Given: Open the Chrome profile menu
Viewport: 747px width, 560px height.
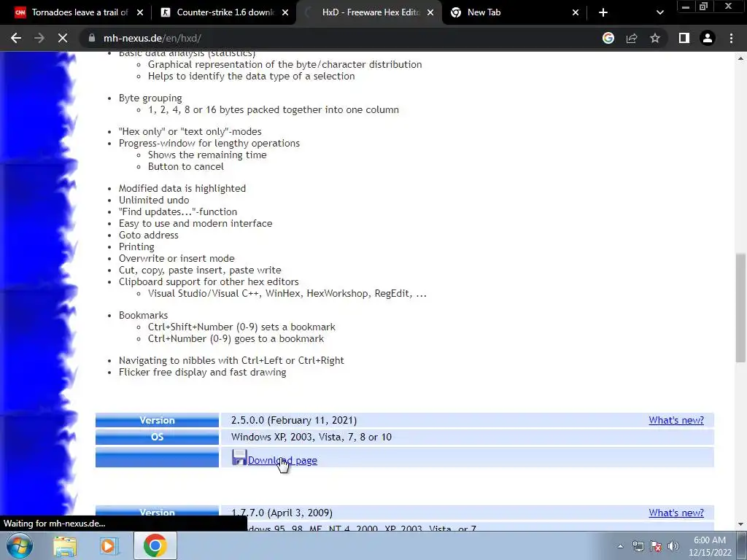Looking at the screenshot, I should 708,38.
